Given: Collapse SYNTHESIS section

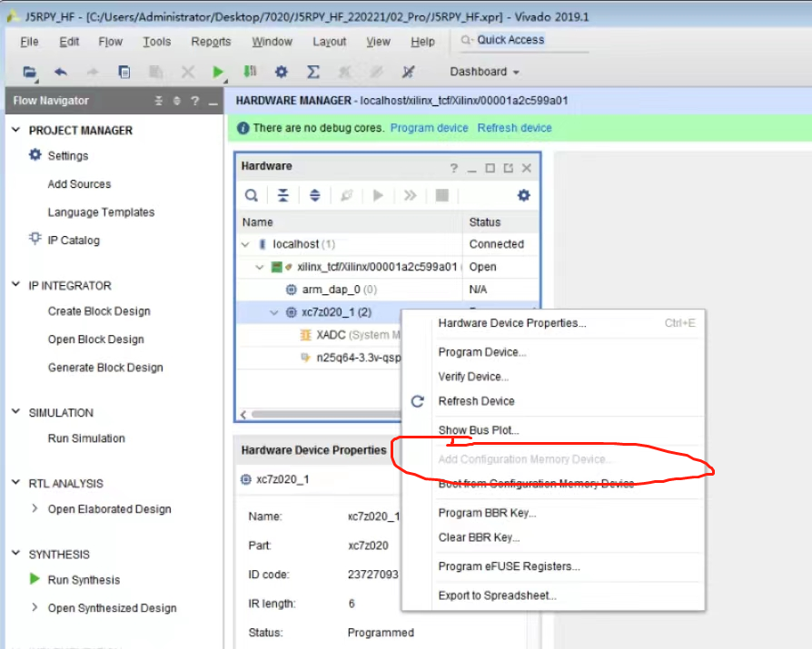Looking at the screenshot, I should (16, 554).
